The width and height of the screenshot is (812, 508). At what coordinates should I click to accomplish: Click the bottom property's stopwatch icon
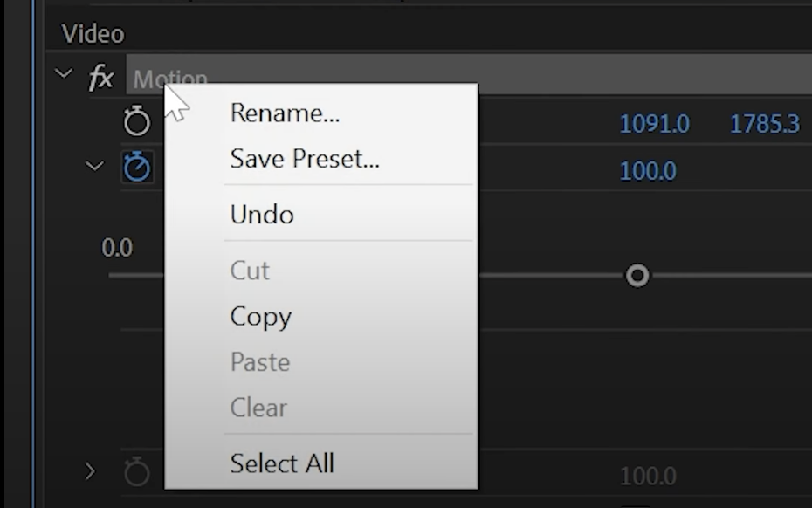coord(137,472)
